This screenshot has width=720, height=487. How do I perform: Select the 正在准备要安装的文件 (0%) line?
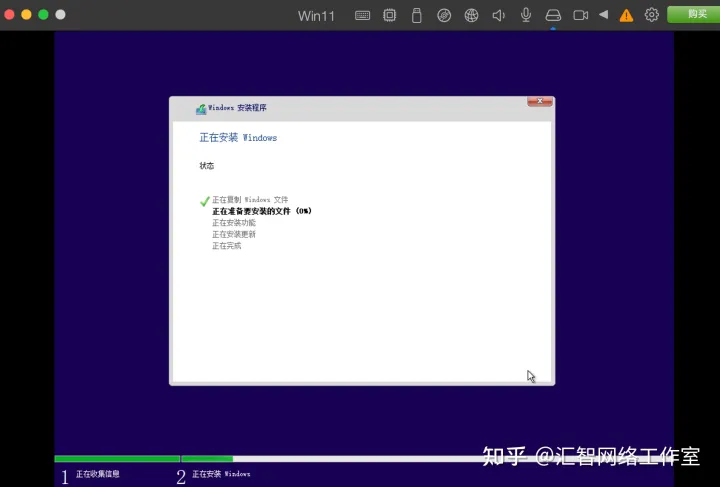coord(262,211)
